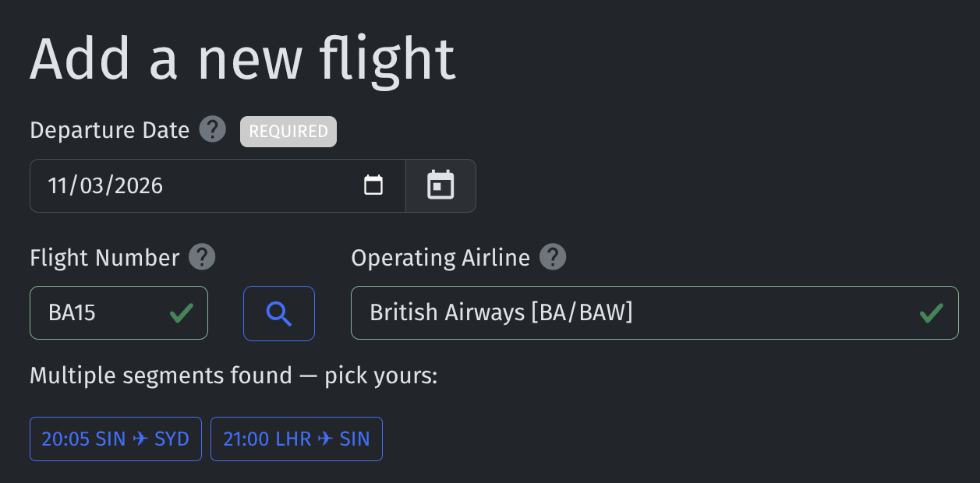Open the native calendar picker inside date field
The height and width of the screenshot is (483, 980).
point(373,185)
